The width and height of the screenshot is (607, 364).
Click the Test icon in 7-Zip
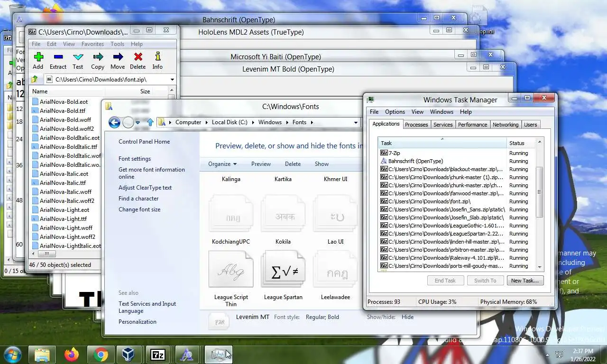(x=78, y=57)
